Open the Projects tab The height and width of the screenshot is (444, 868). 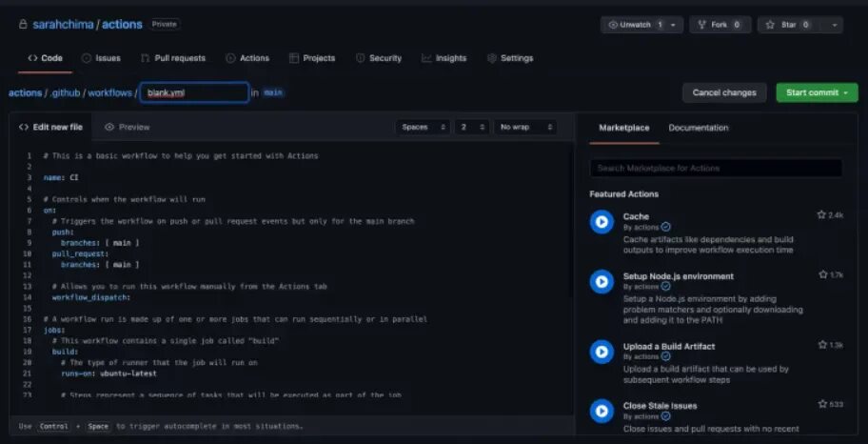[312, 58]
